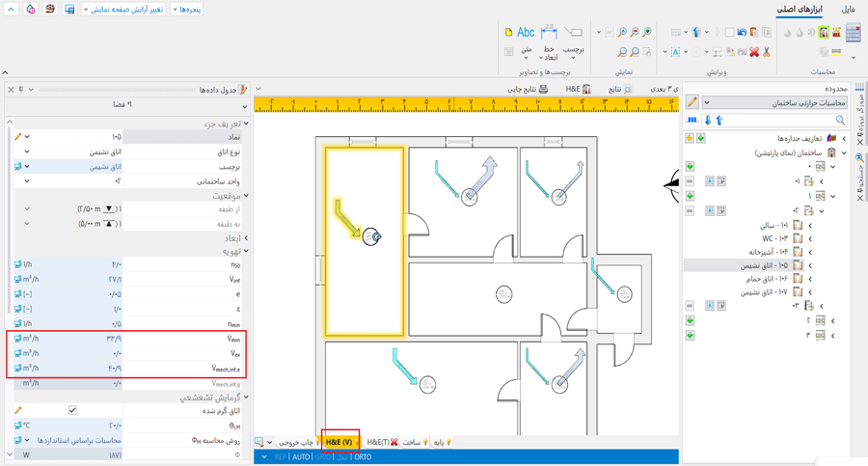Screen dimensions: 868x466
Task: Click the scissors cut icon
Action: pos(765,51)
